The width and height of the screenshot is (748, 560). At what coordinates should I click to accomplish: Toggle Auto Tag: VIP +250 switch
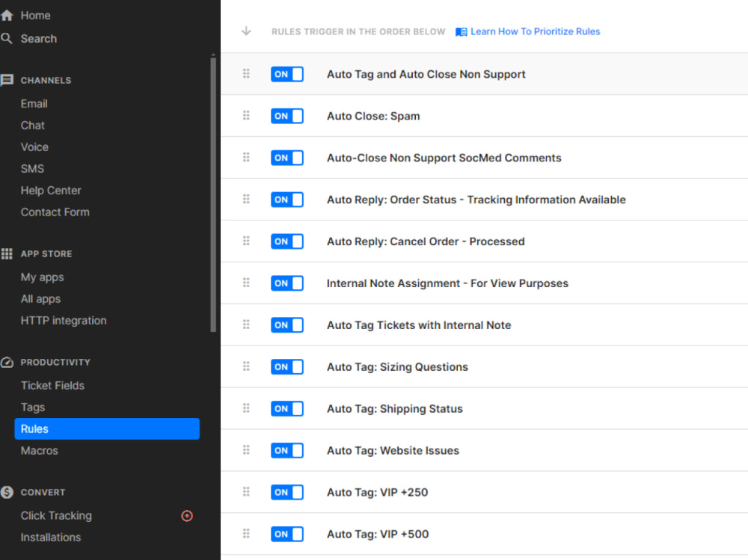(287, 492)
